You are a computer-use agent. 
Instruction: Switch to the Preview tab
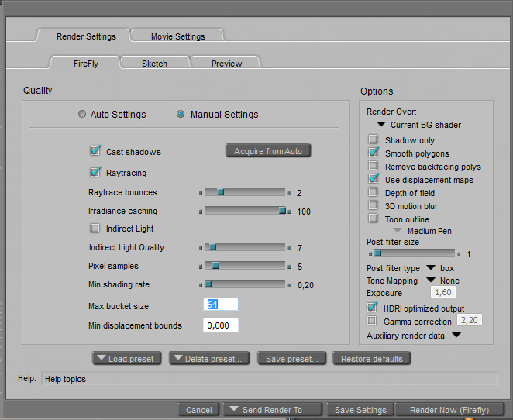pos(226,63)
